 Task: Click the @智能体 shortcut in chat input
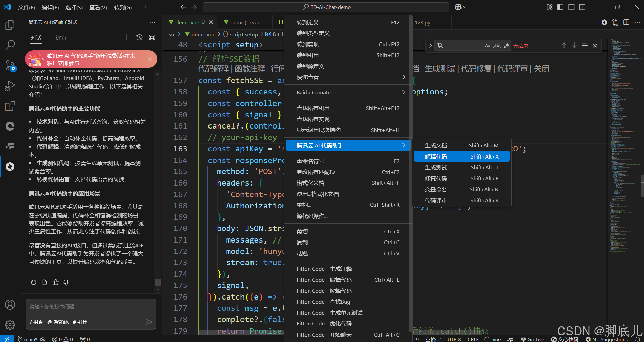click(58, 322)
